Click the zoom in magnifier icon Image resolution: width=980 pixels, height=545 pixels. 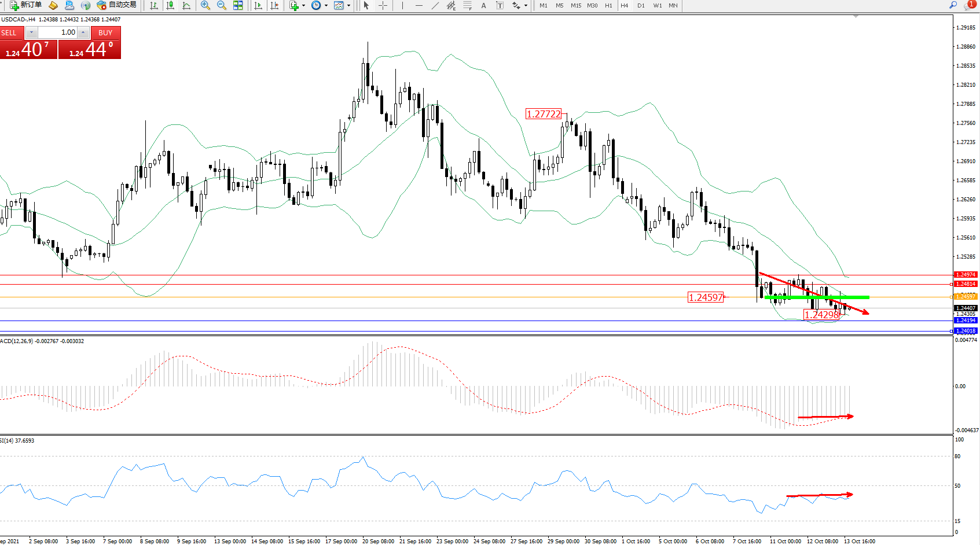[x=205, y=5]
